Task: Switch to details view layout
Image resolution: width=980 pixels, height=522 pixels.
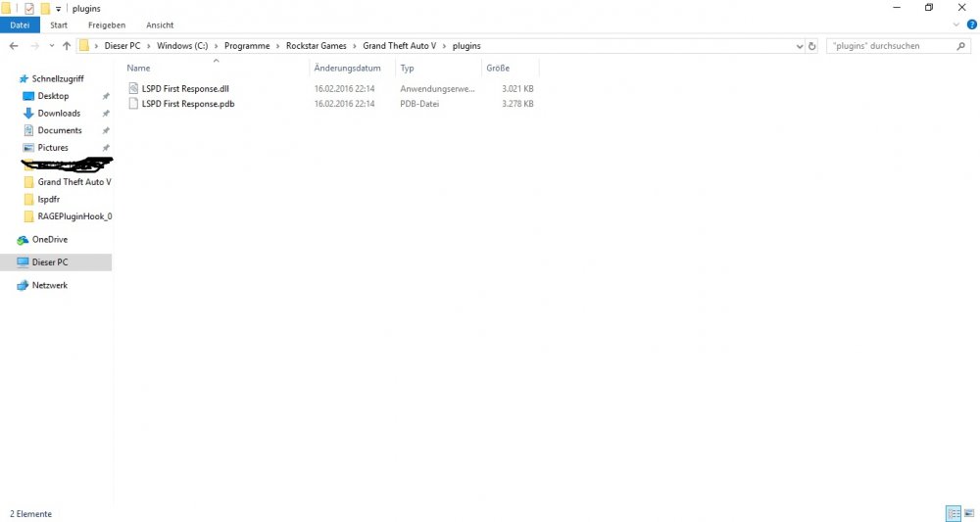Action: [954, 514]
